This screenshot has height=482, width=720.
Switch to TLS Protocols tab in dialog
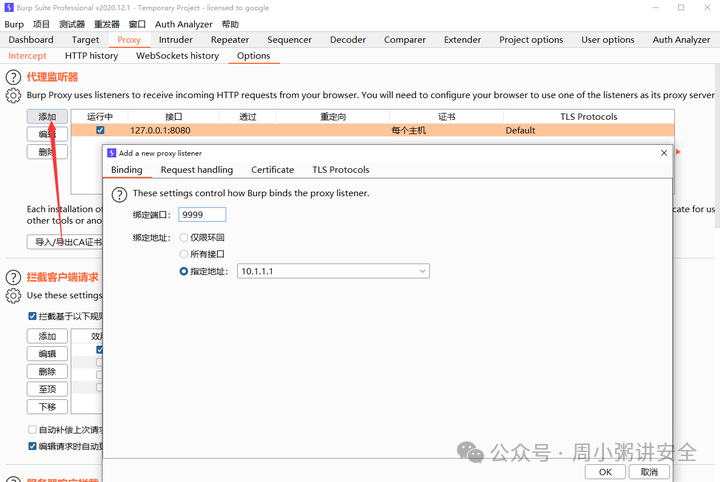coord(341,170)
